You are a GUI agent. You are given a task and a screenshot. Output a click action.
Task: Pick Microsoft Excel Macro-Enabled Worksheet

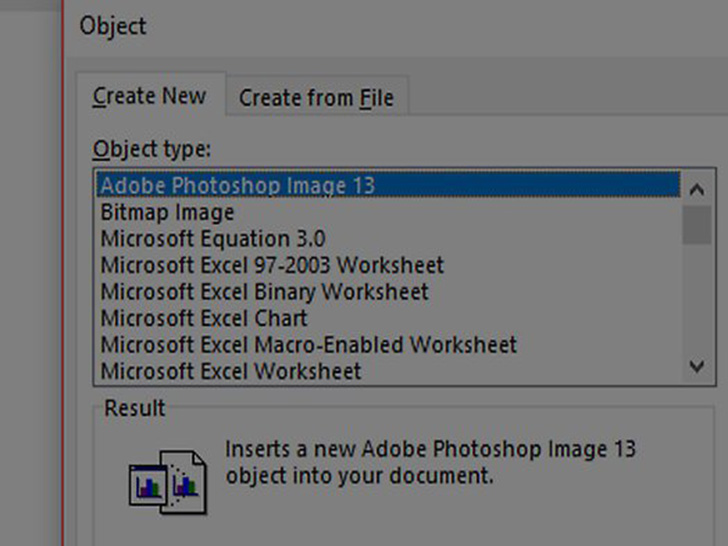308,345
